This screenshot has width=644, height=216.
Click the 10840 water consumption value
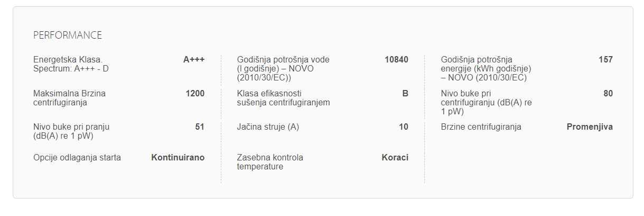(x=396, y=60)
